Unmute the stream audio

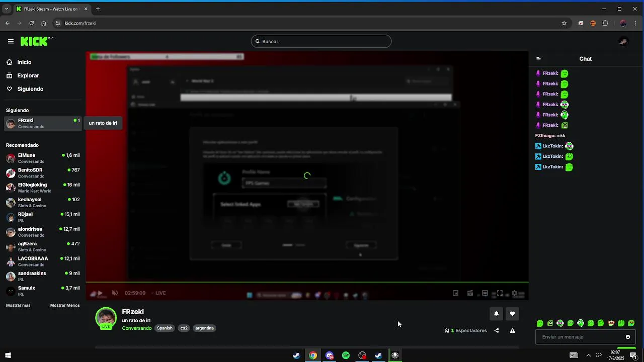pos(115,293)
